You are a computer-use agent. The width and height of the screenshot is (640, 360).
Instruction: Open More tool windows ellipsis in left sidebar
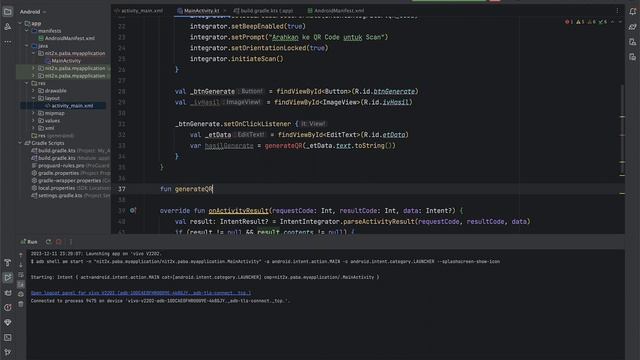coord(8,42)
